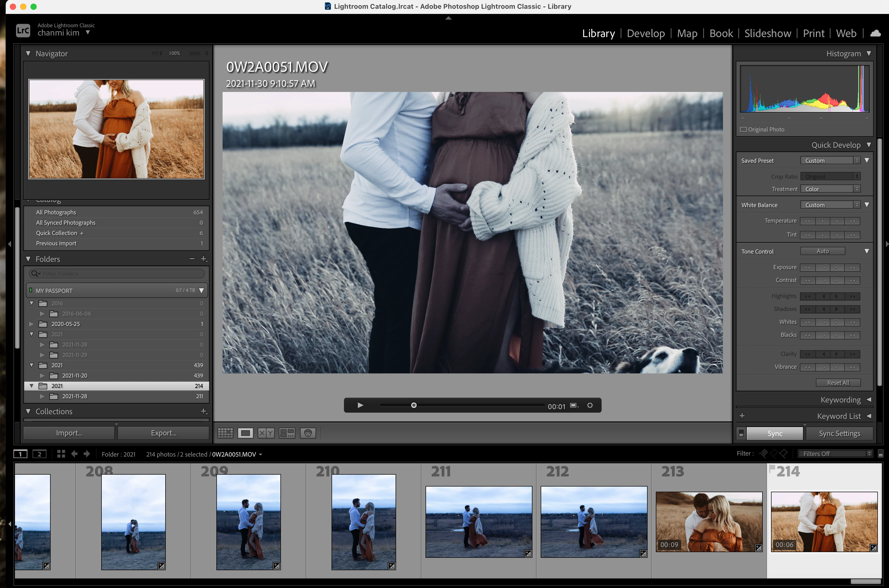Select filmstrip video thumbnail 213
This screenshot has width=889, height=588.
[x=709, y=521]
